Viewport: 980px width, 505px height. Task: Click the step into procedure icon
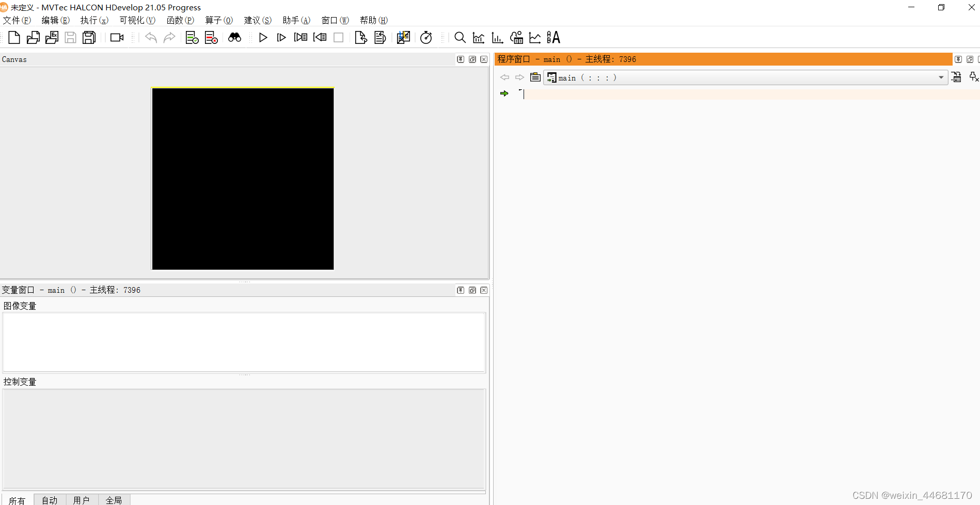[x=301, y=38]
